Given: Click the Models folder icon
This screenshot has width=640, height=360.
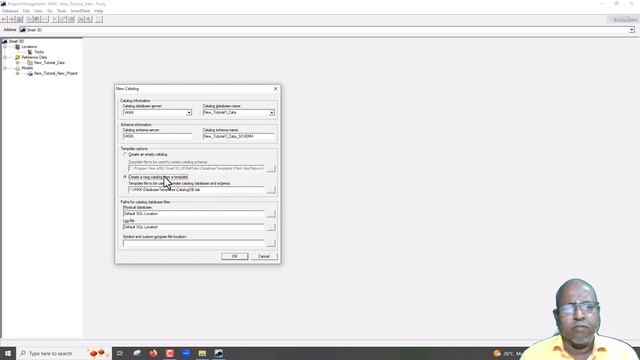Looking at the screenshot, I should 18,68.
